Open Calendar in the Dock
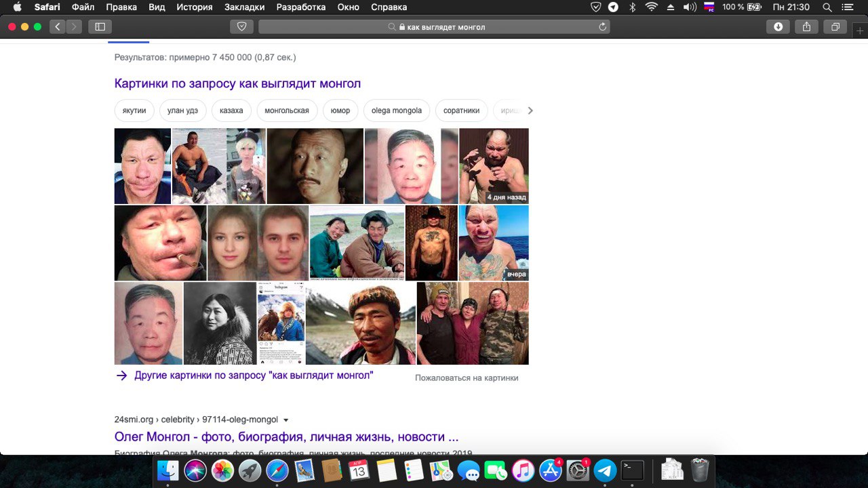868x488 pixels. tap(359, 470)
